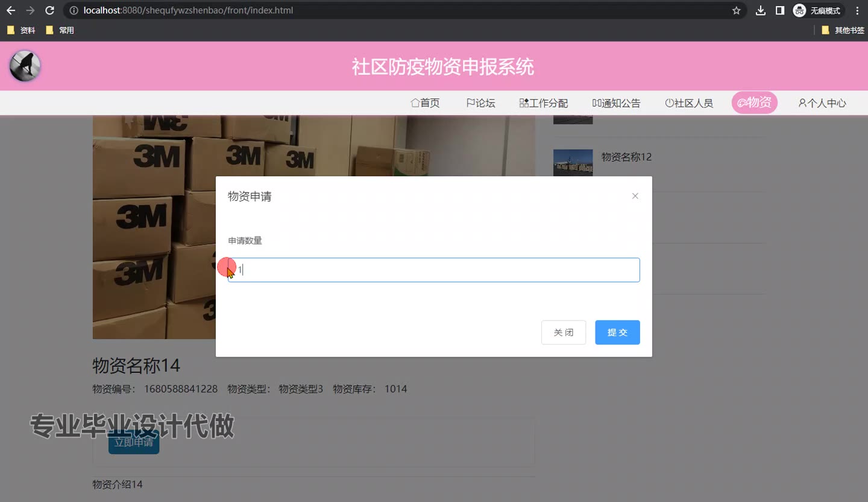Click the round user avatar logo

25,66
